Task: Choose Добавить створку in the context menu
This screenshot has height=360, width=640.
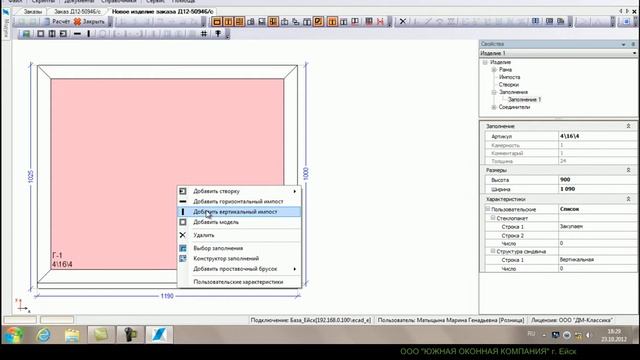Action: pyautogui.click(x=239, y=191)
